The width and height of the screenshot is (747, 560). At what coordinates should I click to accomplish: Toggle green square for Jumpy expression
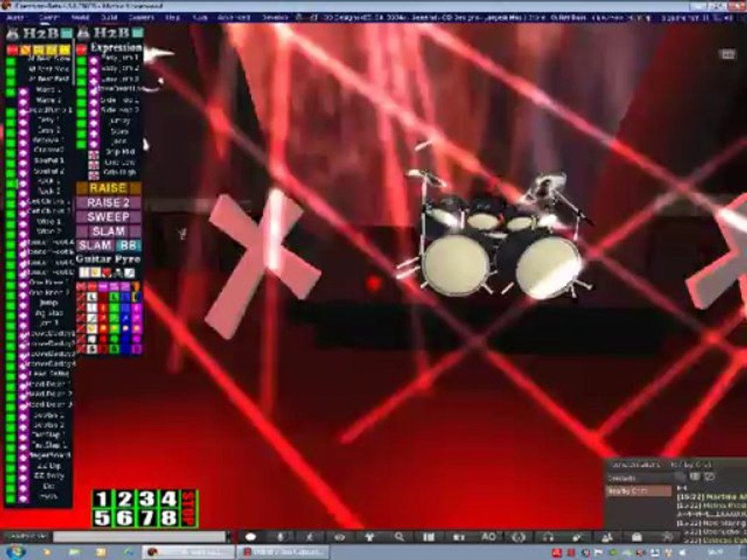point(81,122)
